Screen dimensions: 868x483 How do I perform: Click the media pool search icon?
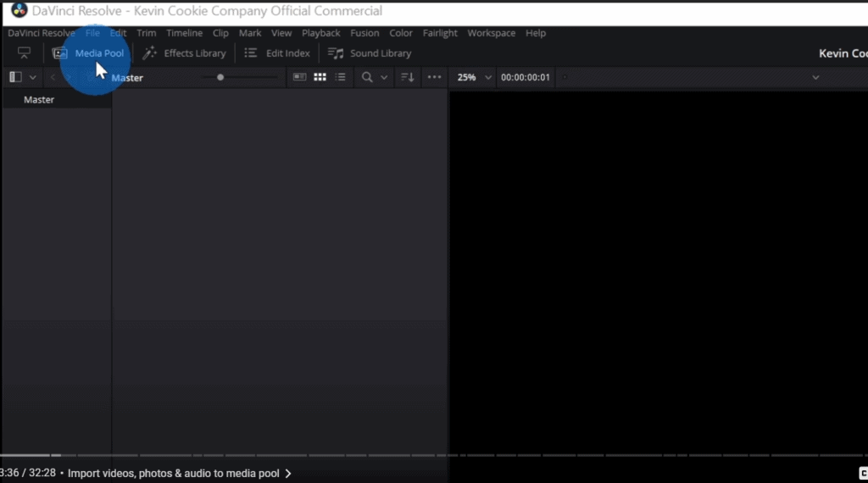tap(367, 77)
